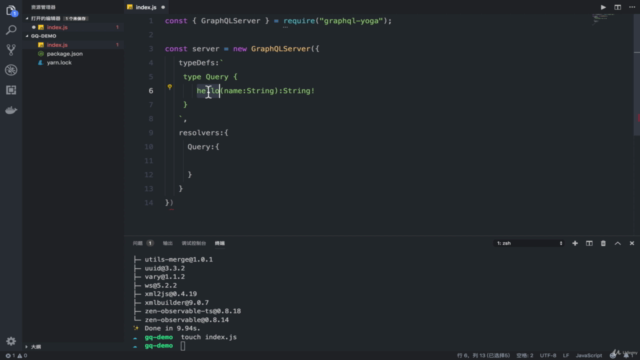Close the terminal panel
Image resolution: width=640 pixels, height=360 pixels.
(x=632, y=243)
